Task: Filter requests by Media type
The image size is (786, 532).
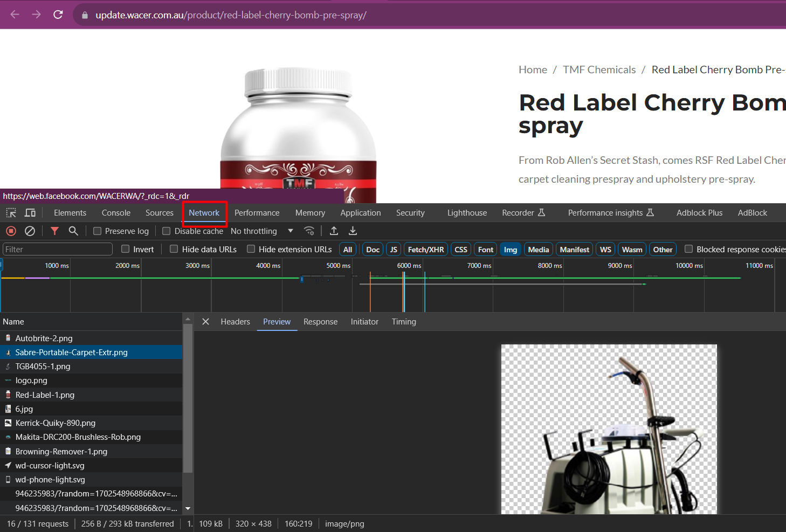Action: click(x=539, y=250)
